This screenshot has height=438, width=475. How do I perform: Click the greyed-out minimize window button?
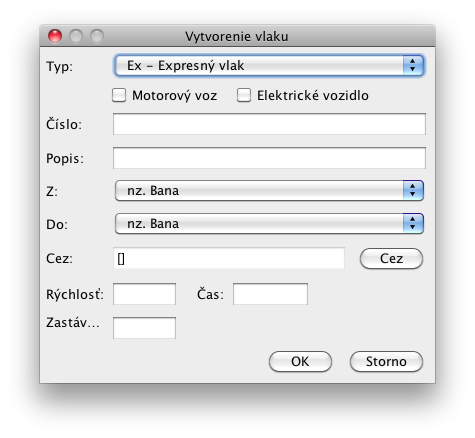click(x=76, y=36)
